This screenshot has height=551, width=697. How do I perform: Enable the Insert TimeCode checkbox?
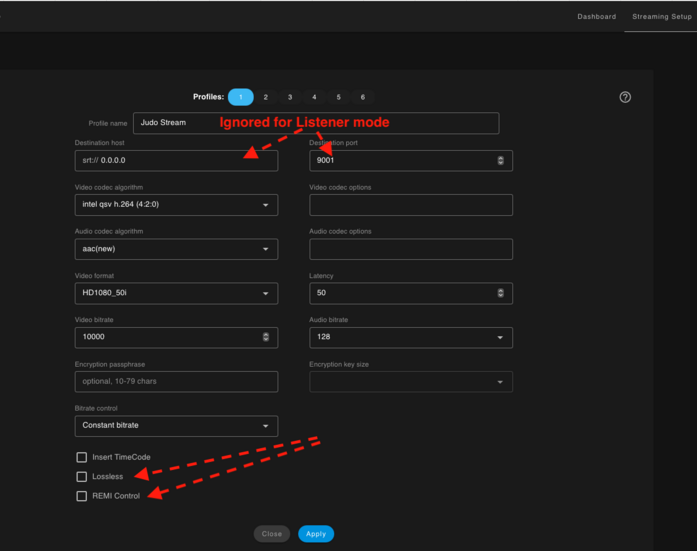pyautogui.click(x=82, y=457)
